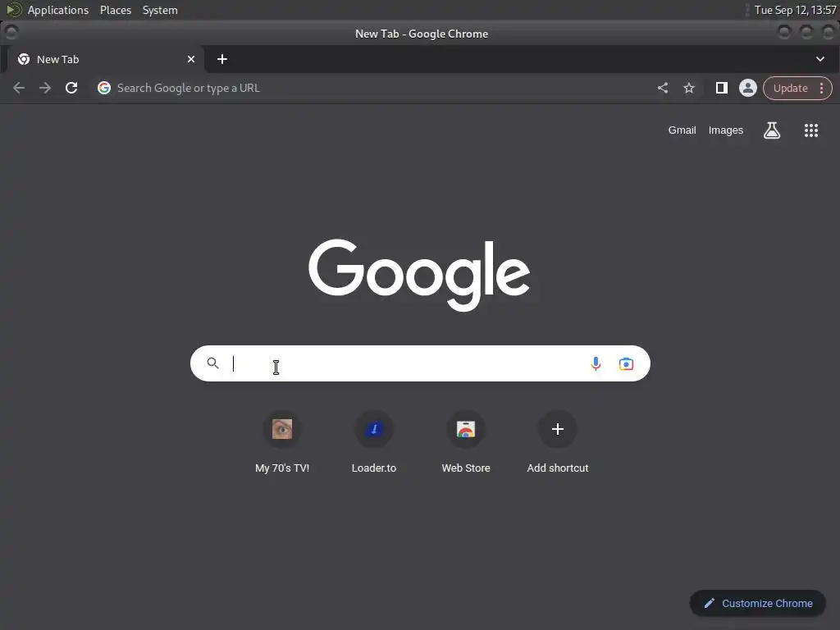Open the Gmail link
Viewport: 840px width, 630px height.
[x=682, y=130]
